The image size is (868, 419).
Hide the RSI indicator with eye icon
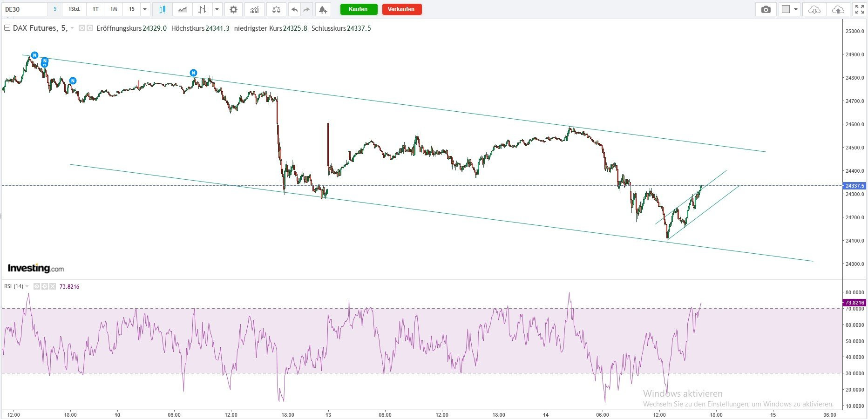(x=37, y=286)
